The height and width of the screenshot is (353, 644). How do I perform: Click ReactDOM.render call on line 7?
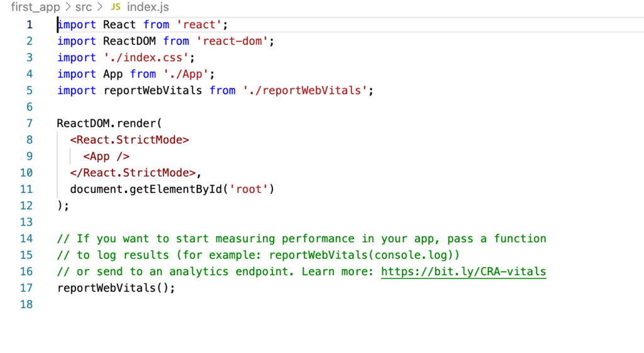tap(109, 124)
